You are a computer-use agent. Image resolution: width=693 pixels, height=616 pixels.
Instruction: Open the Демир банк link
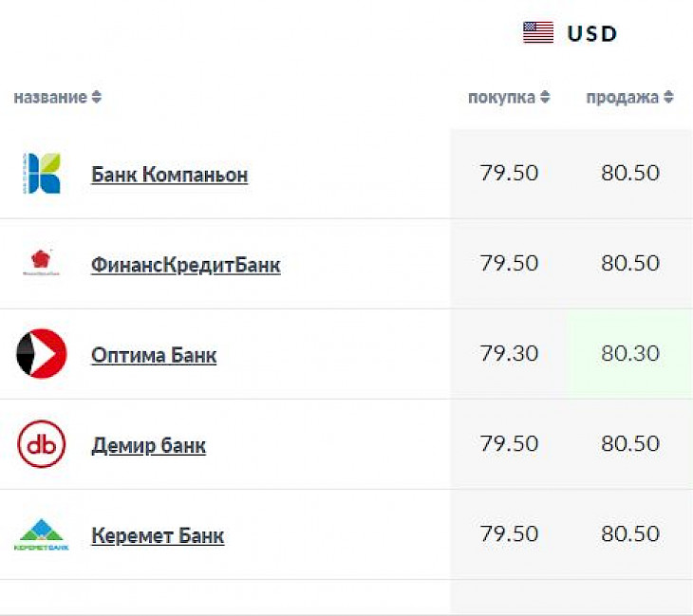coord(148,445)
